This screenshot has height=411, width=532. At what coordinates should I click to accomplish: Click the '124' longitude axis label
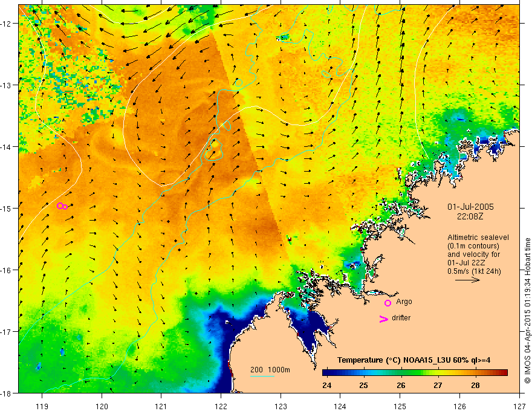pos(340,407)
